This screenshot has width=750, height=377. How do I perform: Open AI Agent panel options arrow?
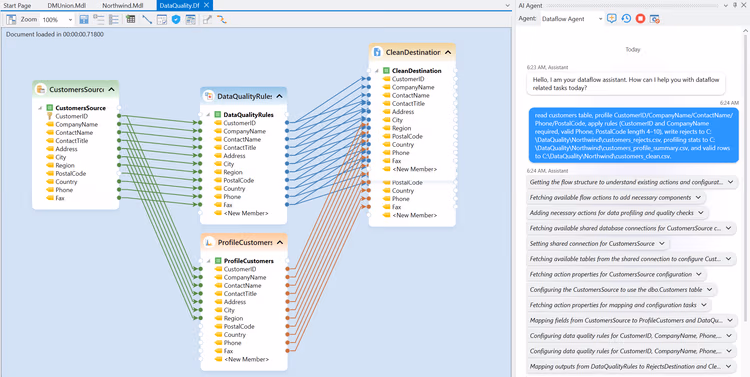click(727, 5)
